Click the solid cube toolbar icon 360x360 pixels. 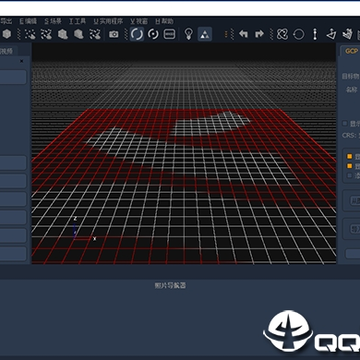[x=7, y=34]
